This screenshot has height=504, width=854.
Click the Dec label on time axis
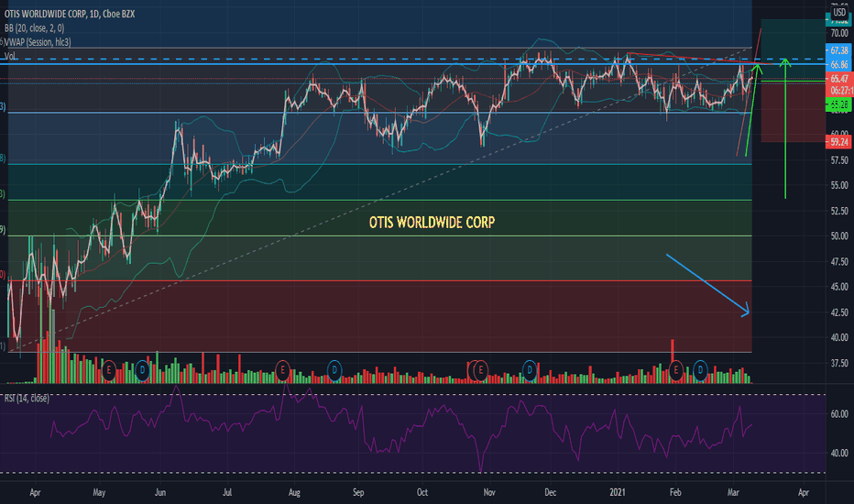coord(550,493)
